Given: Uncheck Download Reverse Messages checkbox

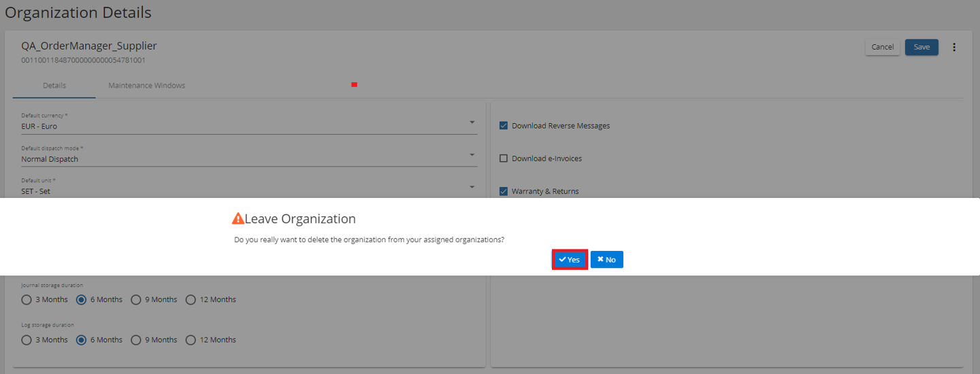Looking at the screenshot, I should (504, 126).
